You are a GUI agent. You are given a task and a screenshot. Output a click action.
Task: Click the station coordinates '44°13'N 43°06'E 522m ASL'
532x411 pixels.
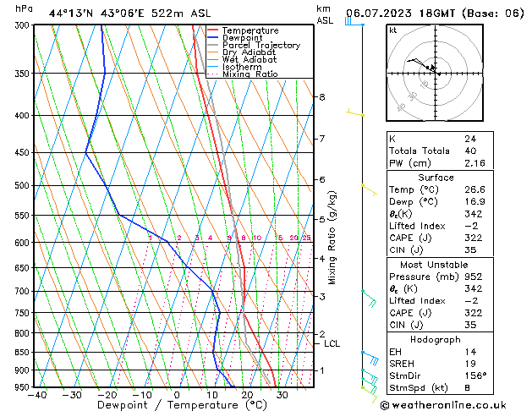(x=129, y=14)
